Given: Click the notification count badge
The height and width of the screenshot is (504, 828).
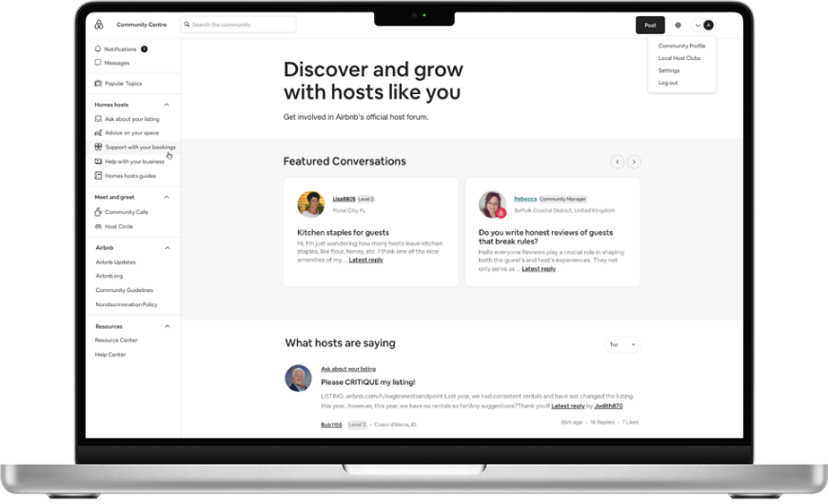Looking at the screenshot, I should pos(144,49).
